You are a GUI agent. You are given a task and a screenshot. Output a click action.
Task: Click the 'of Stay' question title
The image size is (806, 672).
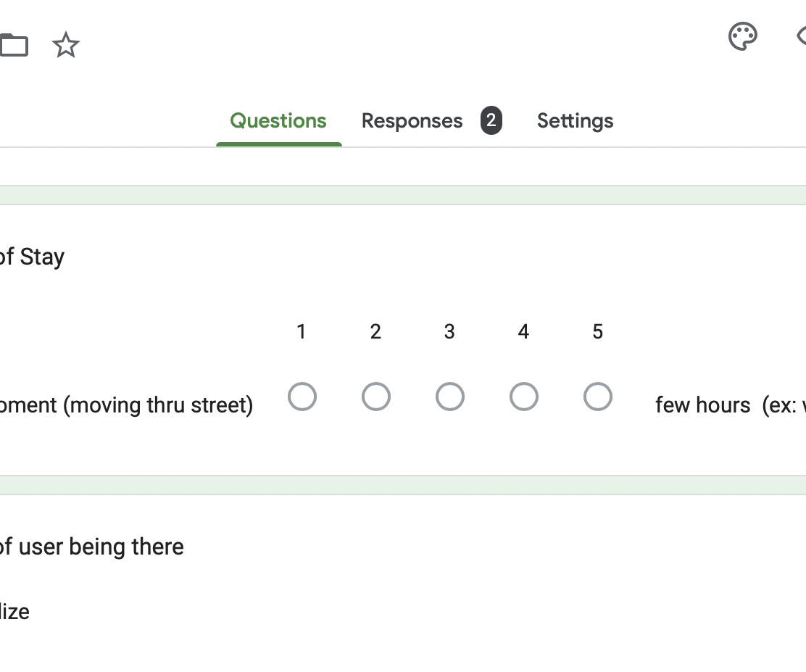[x=32, y=257]
